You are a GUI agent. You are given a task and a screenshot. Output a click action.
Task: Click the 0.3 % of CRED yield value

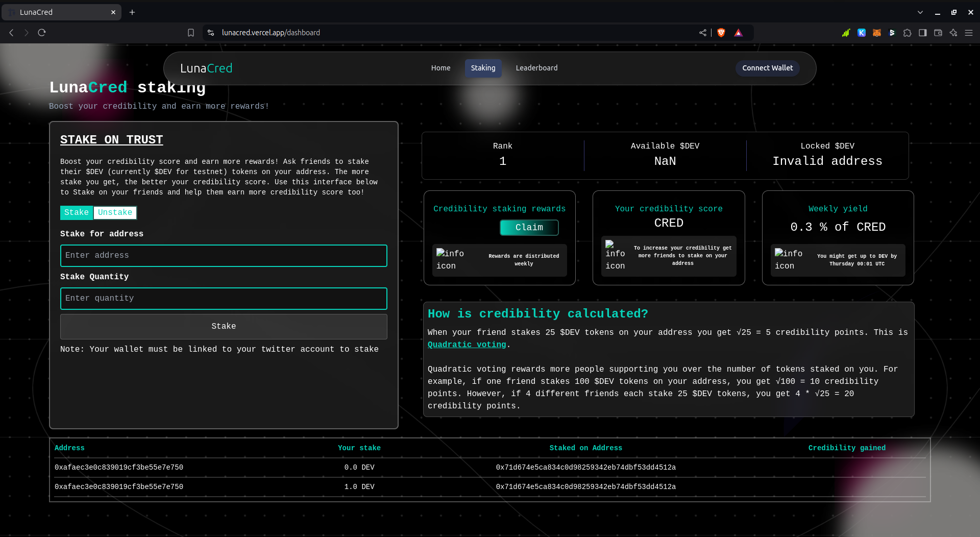(838, 227)
